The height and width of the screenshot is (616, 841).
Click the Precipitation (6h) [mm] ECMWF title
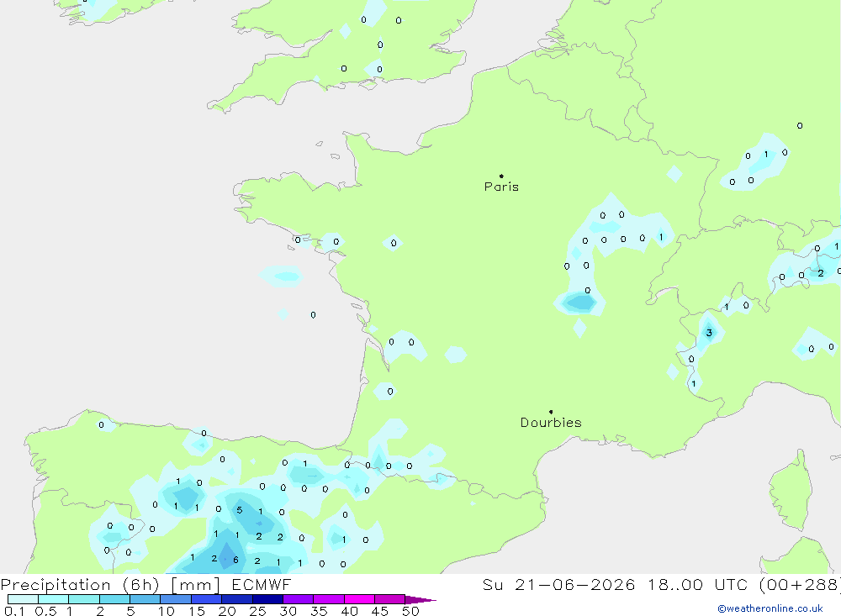click(x=145, y=584)
